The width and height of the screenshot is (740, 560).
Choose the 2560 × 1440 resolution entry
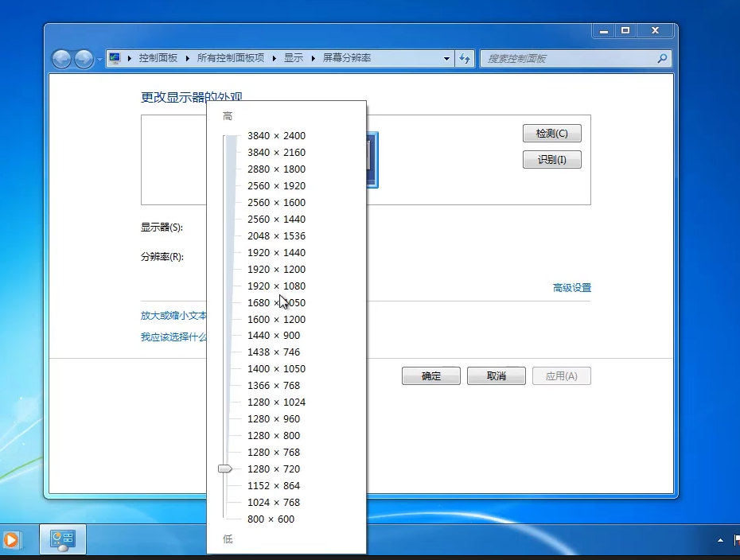point(276,219)
